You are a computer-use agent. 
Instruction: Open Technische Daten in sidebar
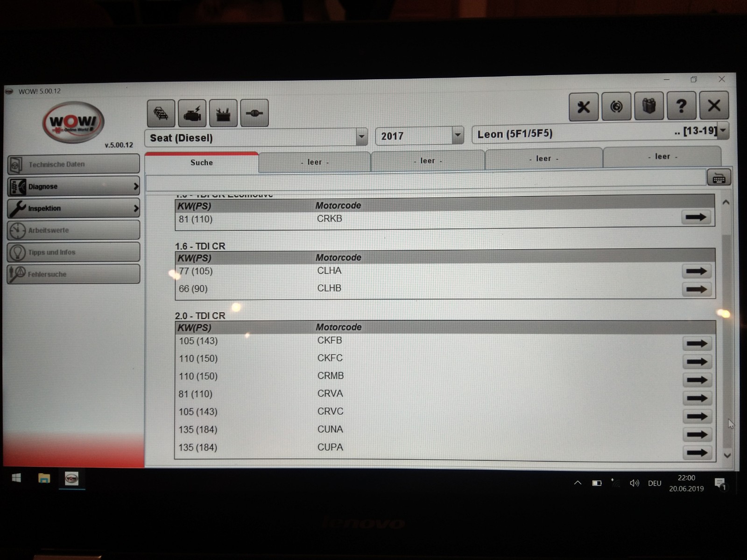pos(73,164)
